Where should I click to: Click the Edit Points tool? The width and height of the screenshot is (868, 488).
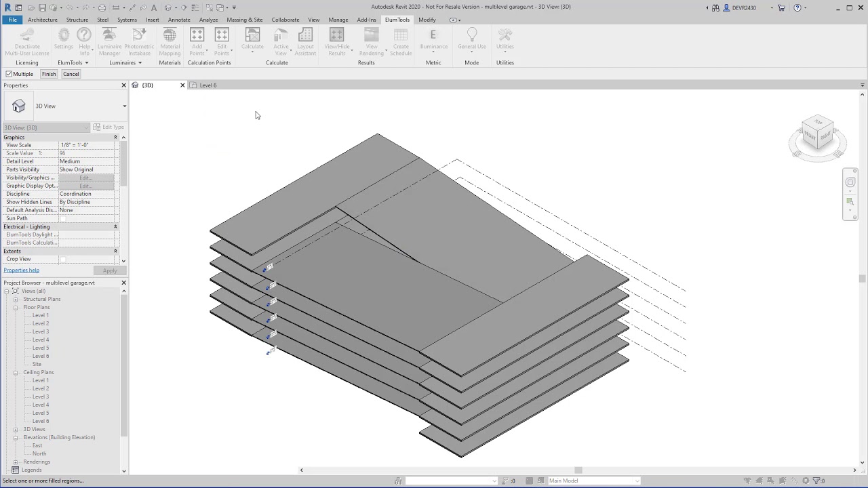[x=222, y=42]
